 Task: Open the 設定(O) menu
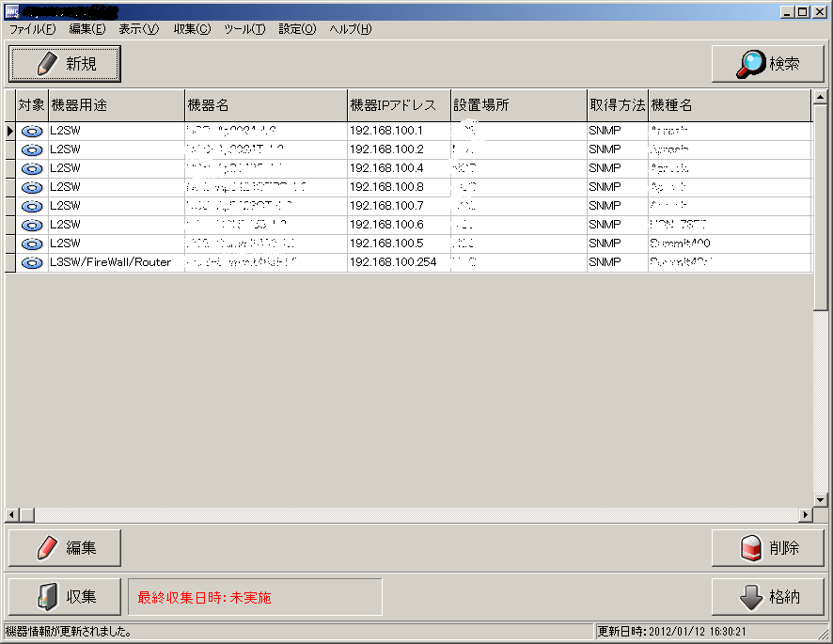[297, 29]
